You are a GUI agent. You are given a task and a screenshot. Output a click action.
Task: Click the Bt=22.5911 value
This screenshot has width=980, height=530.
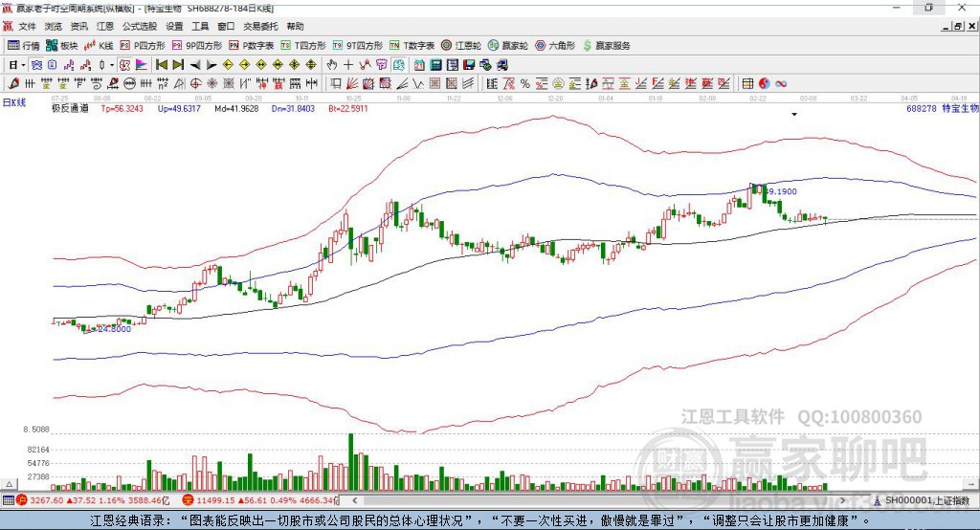click(x=348, y=109)
